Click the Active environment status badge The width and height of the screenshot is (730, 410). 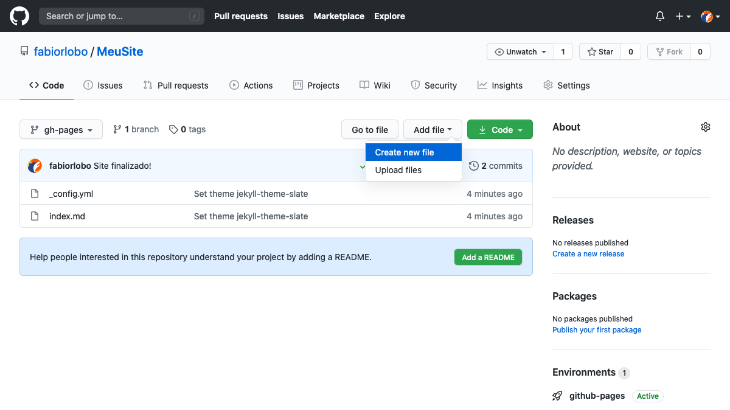648,396
